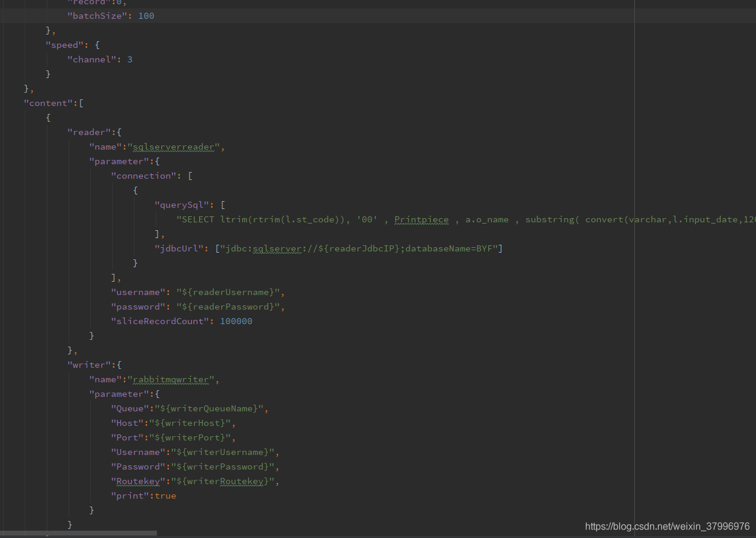Screen dimensions: 756x538
Task: Click the "reader" key
Action: 89,132
